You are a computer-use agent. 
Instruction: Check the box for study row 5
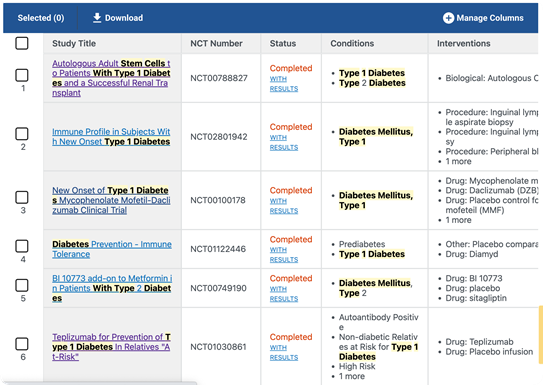coord(22,285)
